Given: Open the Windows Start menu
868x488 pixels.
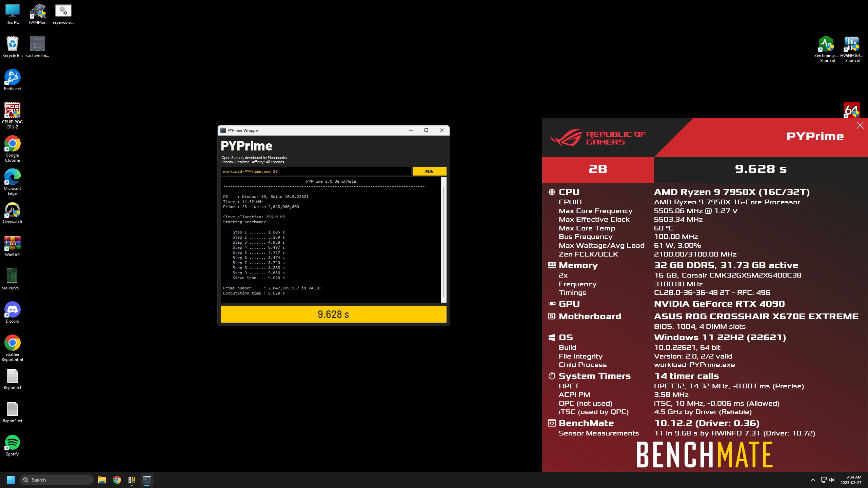Looking at the screenshot, I should (x=11, y=480).
